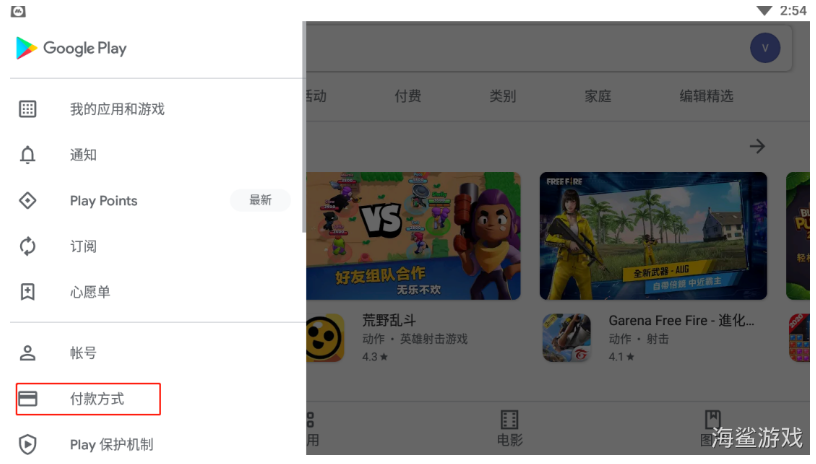Open the My apps and games grid icon
The width and height of the screenshot is (816, 464).
[28, 109]
